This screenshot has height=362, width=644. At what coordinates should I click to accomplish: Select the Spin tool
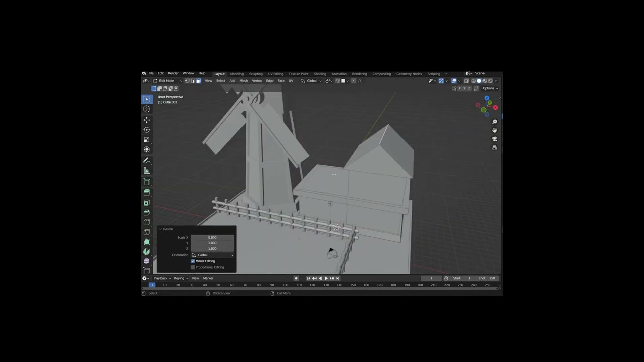point(147,251)
